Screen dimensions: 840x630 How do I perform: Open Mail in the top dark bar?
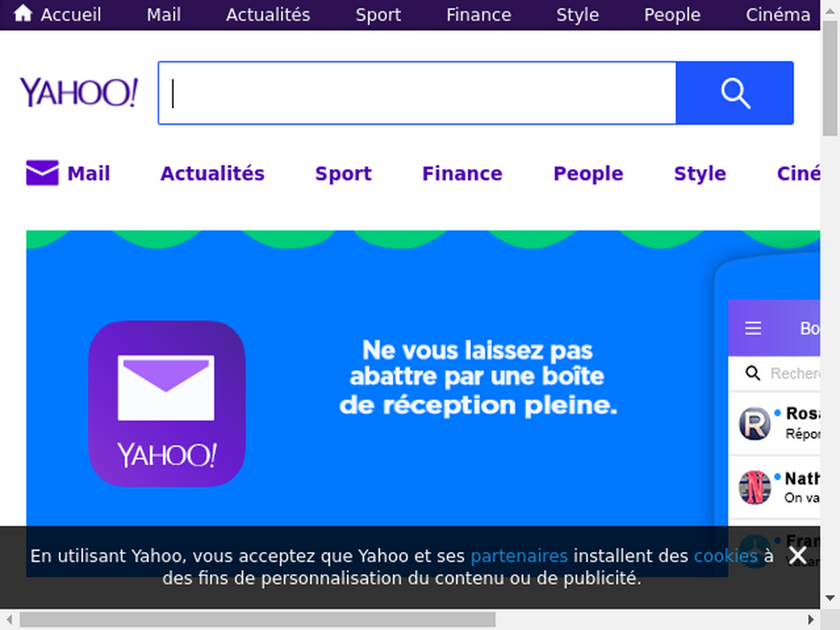pyautogui.click(x=164, y=15)
